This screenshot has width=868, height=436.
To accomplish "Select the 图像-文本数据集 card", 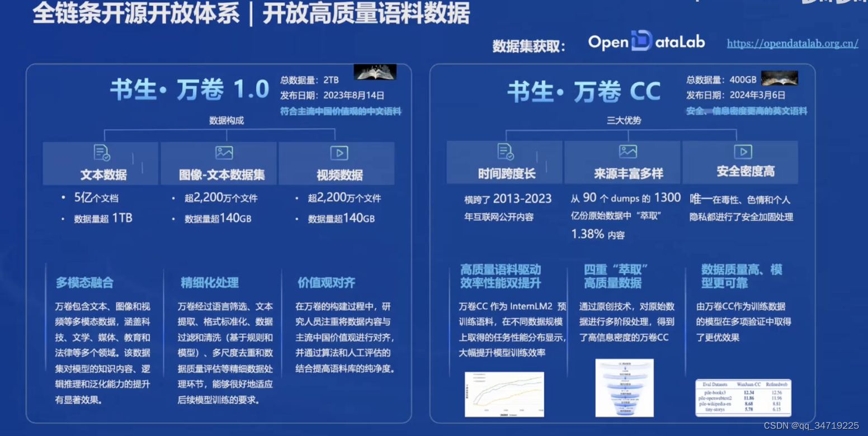I will pyautogui.click(x=219, y=163).
